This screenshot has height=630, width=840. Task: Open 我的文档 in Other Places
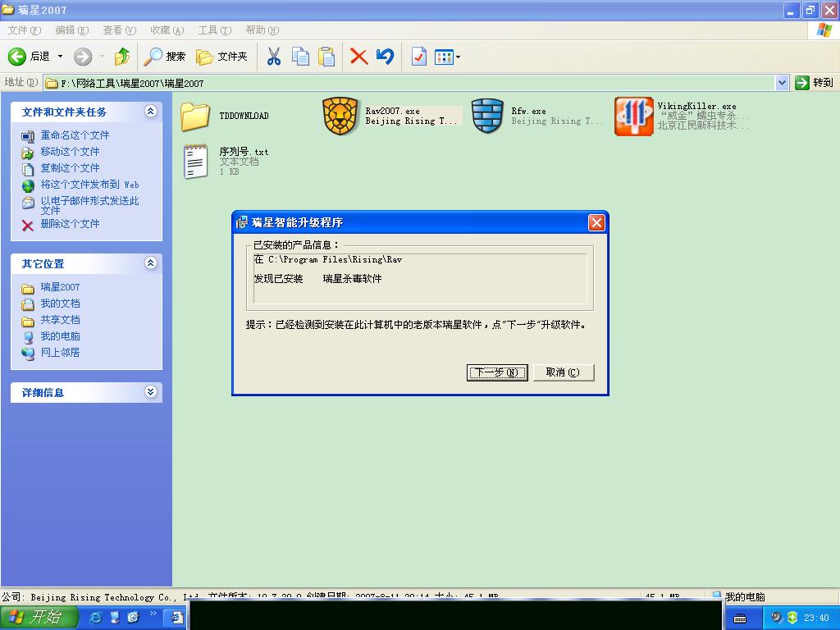60,304
